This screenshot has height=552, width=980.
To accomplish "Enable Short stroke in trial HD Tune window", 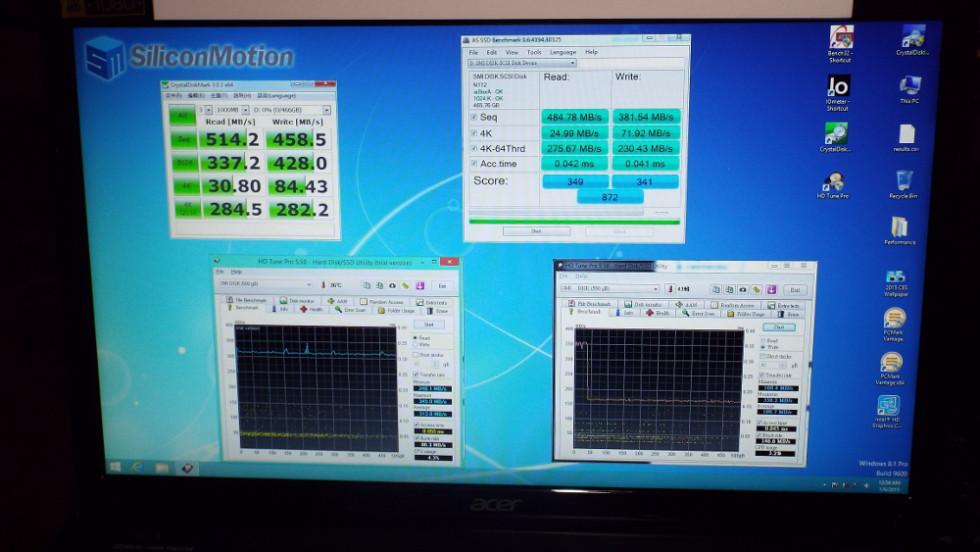I will pyautogui.click(x=416, y=355).
